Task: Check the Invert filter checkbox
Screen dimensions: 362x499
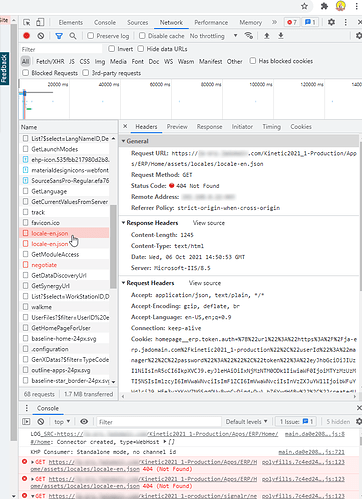Action: [112, 49]
